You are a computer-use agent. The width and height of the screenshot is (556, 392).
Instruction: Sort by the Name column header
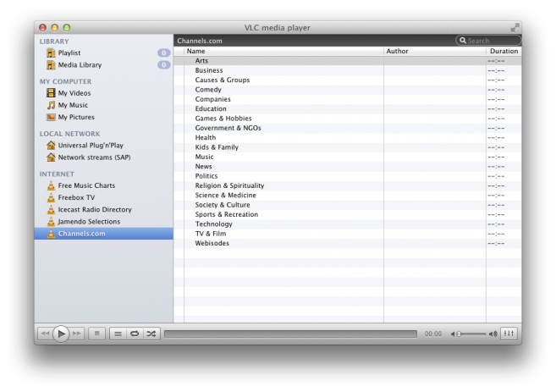(284, 51)
